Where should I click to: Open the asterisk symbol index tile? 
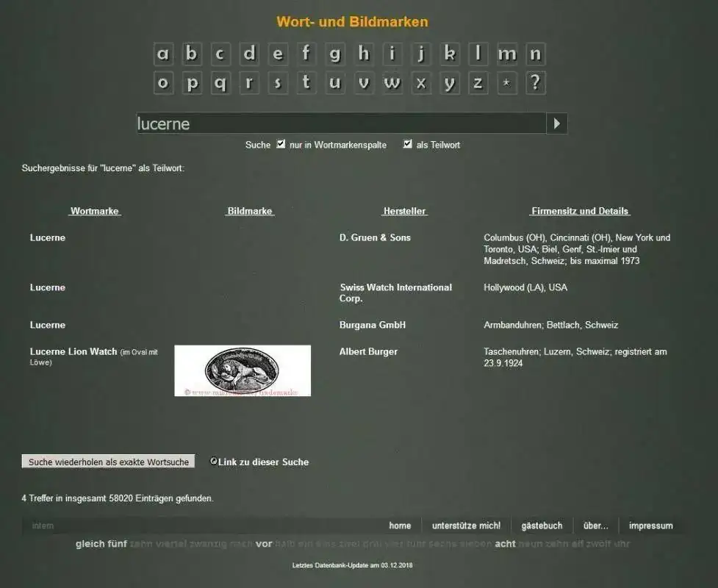(507, 83)
